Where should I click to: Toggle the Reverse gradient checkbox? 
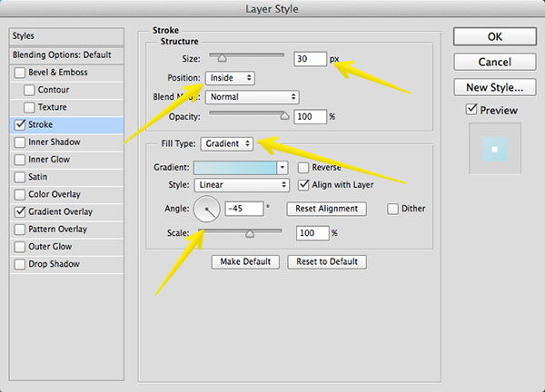click(x=303, y=168)
